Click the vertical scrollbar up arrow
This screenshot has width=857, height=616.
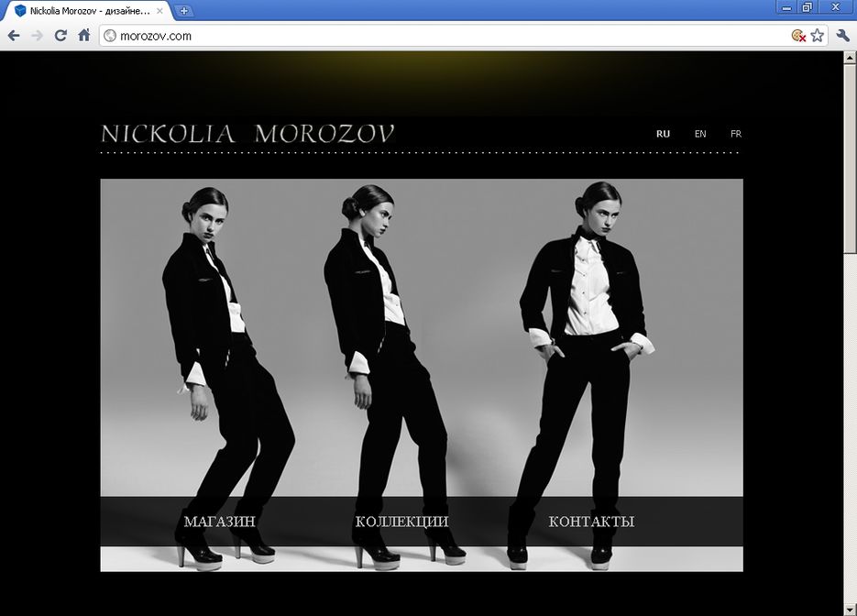click(850, 57)
